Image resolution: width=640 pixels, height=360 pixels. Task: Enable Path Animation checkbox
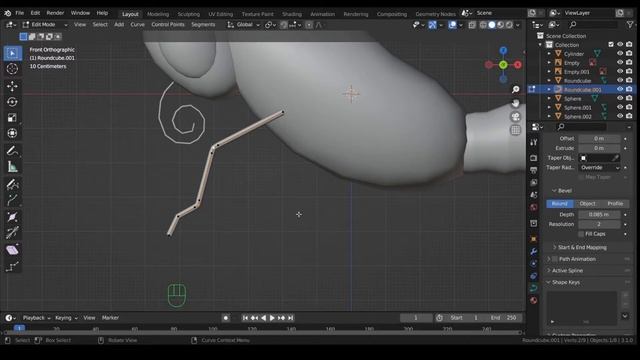point(555,259)
